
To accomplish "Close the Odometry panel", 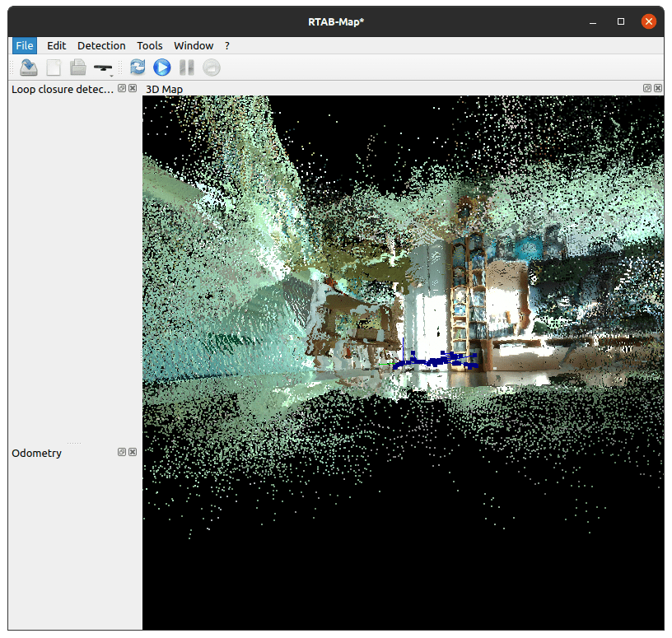I will click(133, 452).
